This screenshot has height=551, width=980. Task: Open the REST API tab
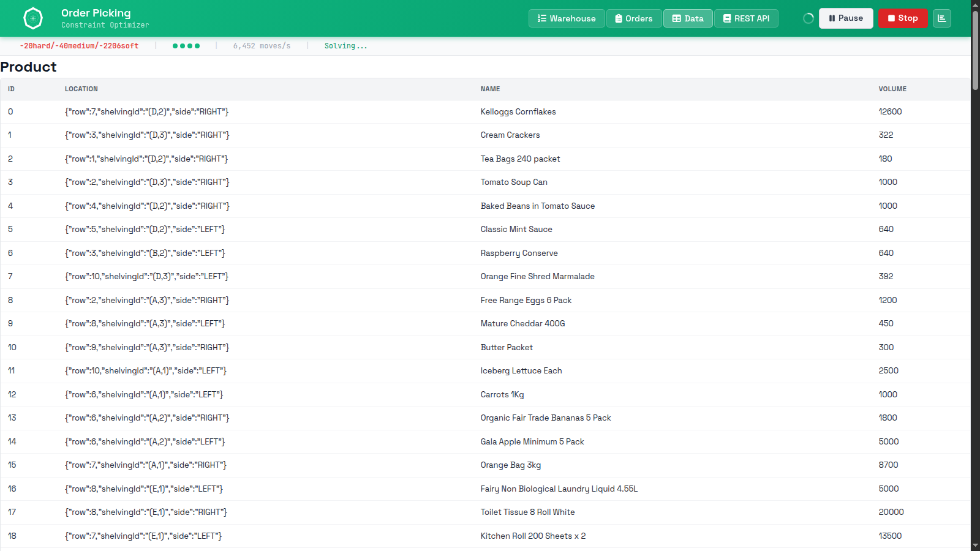746,18
